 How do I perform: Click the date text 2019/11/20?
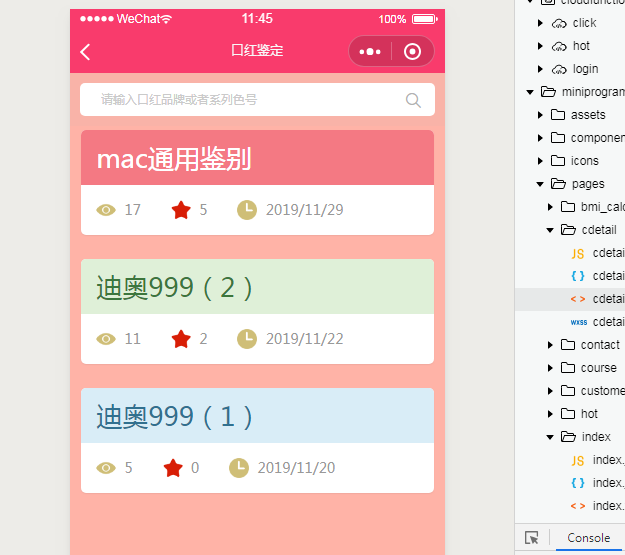click(x=296, y=468)
